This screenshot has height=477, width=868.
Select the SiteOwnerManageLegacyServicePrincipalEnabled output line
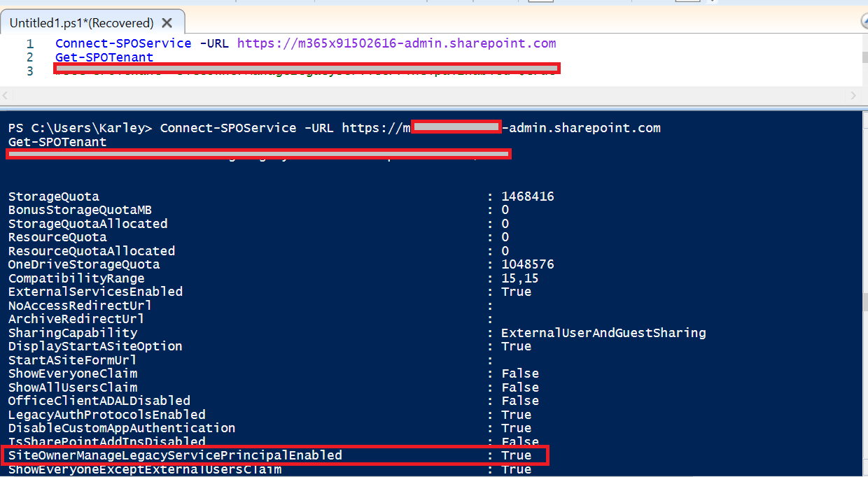(175, 455)
